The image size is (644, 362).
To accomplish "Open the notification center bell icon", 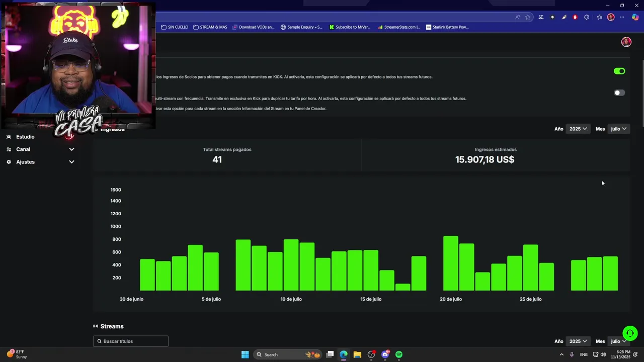I will pyautogui.click(x=635, y=354).
